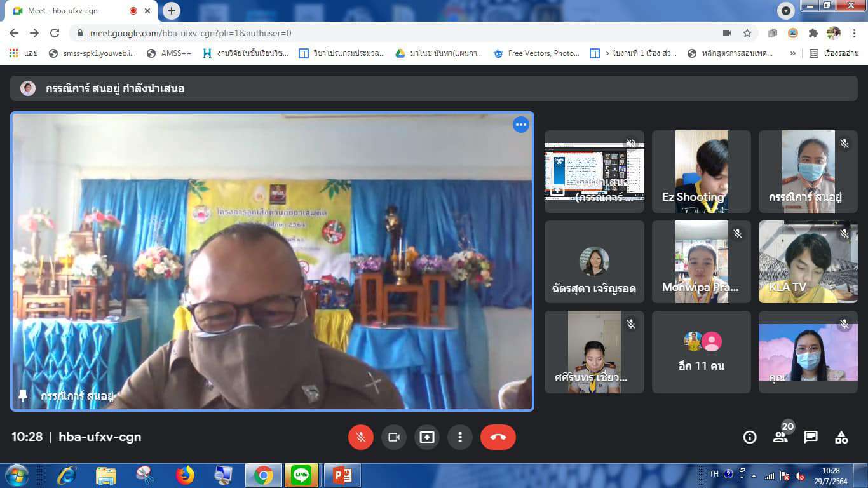The height and width of the screenshot is (488, 868).
Task: Bookmark this page with star icon
Action: [747, 33]
